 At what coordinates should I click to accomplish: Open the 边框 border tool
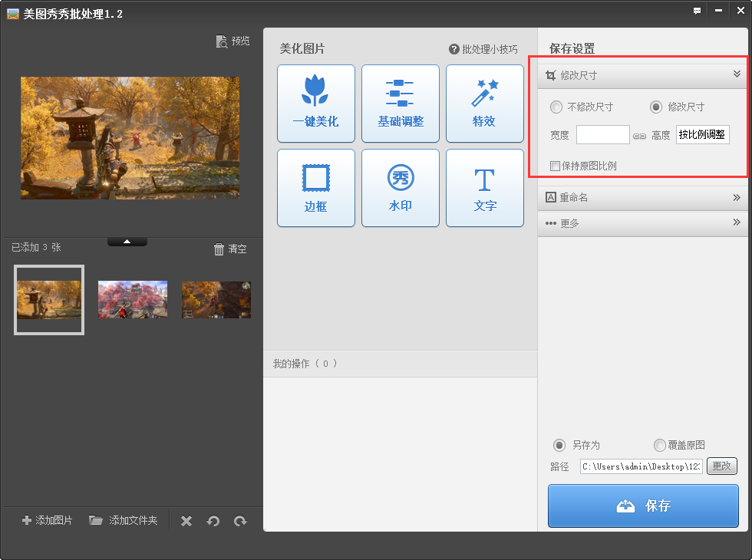pyautogui.click(x=315, y=187)
